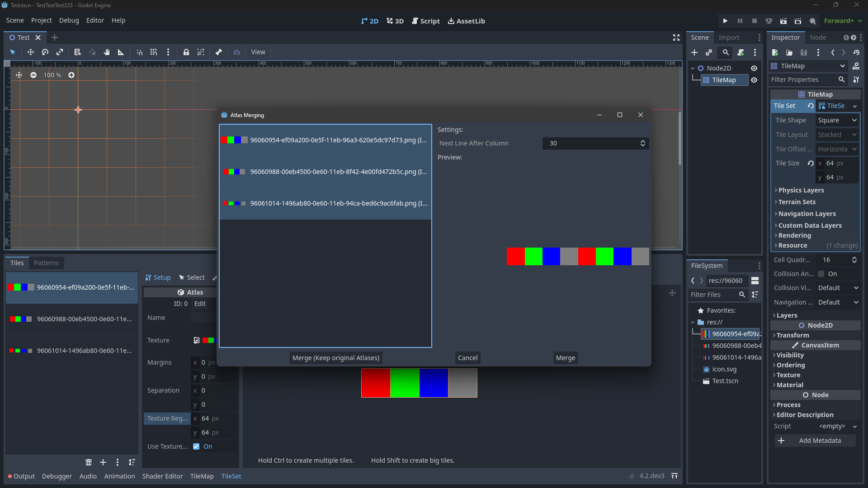
Task: Select the Rotate tool
Action: 45,52
